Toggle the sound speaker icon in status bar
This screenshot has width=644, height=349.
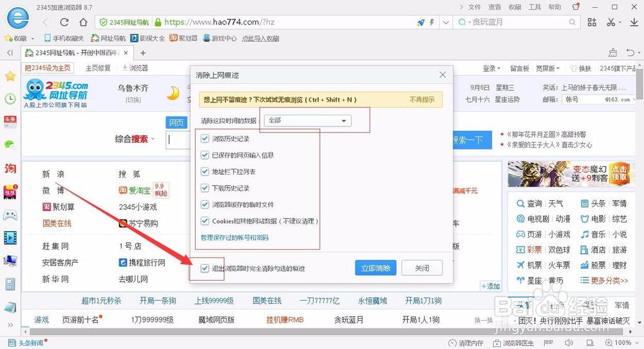coord(569,343)
